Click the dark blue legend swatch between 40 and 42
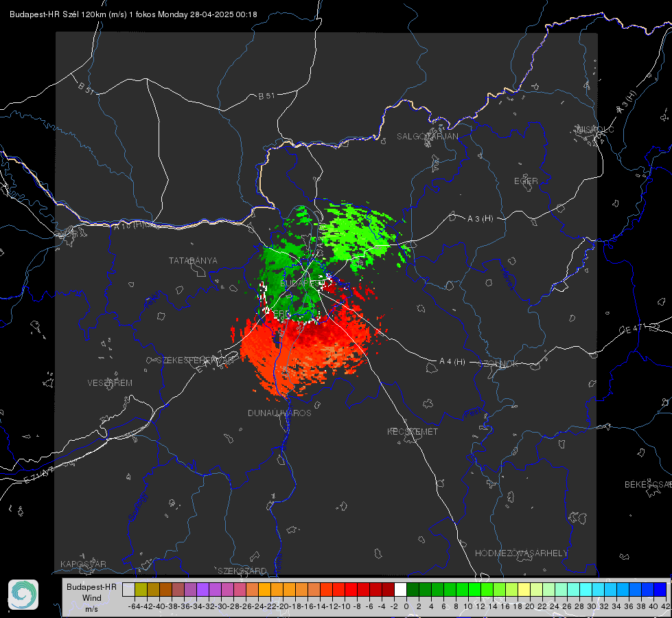The width and height of the screenshot is (672, 618). [x=660, y=590]
